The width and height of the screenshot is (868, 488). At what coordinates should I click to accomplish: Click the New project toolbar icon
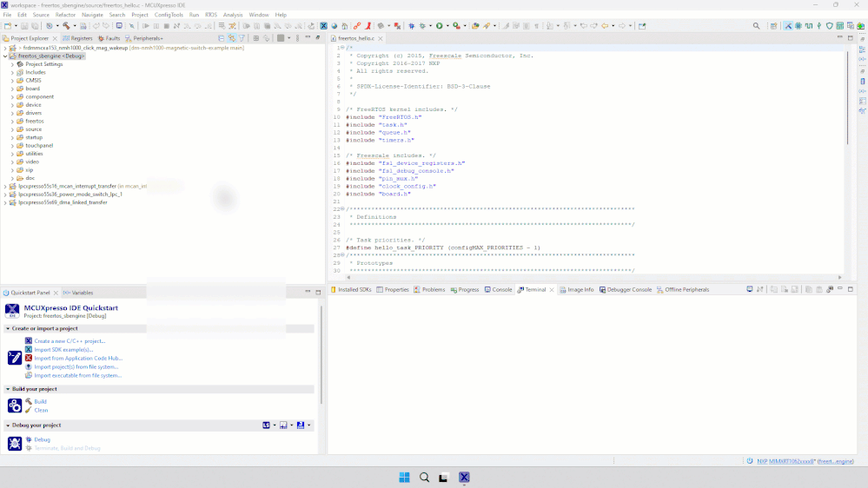click(8, 26)
